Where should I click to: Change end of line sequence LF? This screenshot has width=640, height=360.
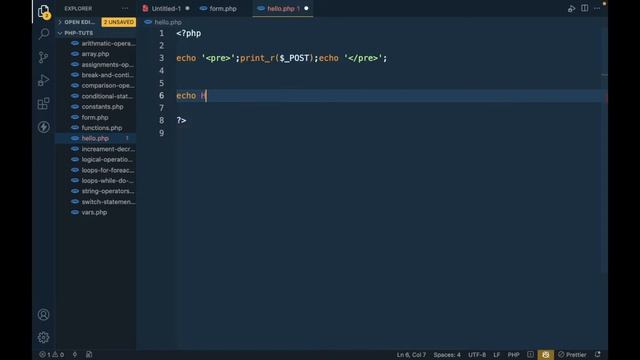pyautogui.click(x=496, y=355)
